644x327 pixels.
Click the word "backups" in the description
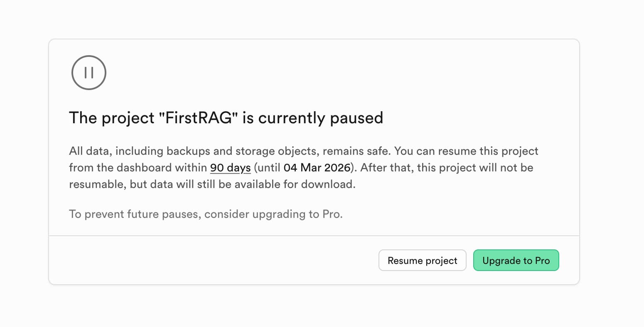point(189,151)
